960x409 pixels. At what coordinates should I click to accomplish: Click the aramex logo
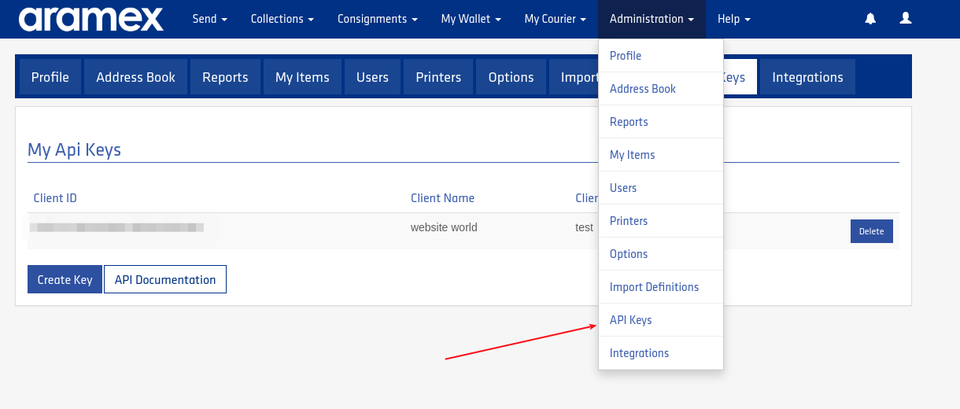pos(89,19)
